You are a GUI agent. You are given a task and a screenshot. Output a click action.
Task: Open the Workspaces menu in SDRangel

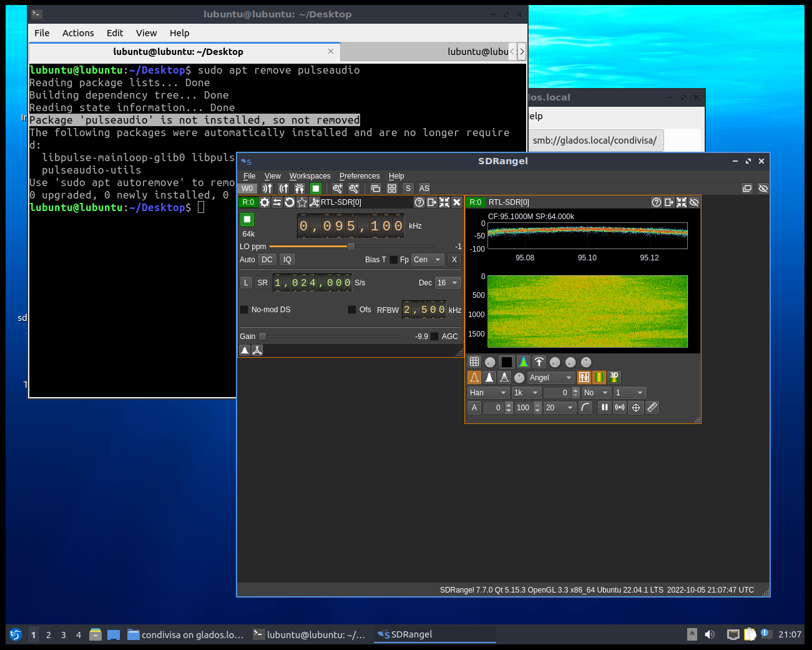pos(310,175)
